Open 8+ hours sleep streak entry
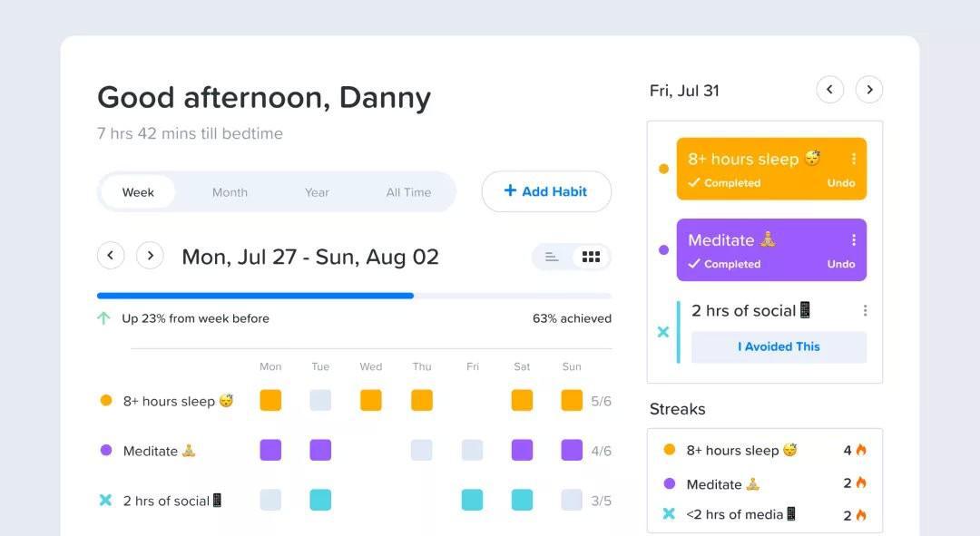The image size is (980, 536). pos(765,450)
